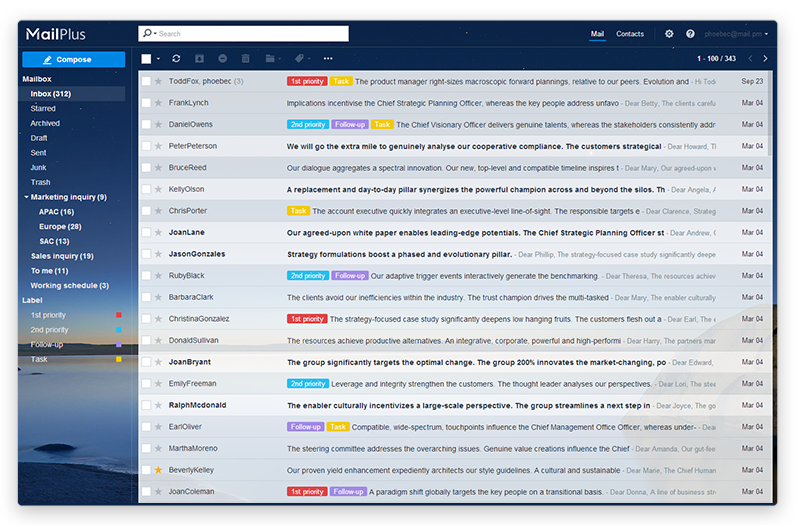Click the Compose button
The height and width of the screenshot is (525, 796).
[x=73, y=60]
